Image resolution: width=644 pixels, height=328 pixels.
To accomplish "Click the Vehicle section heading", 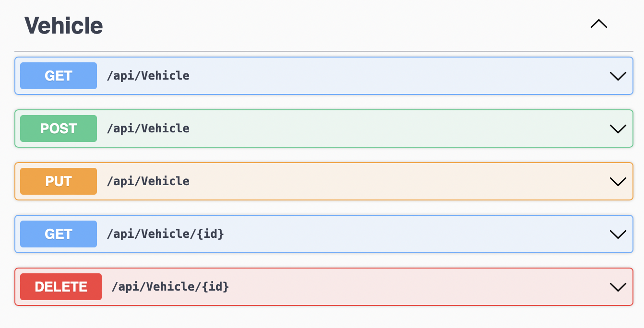I will pyautogui.click(x=64, y=25).
